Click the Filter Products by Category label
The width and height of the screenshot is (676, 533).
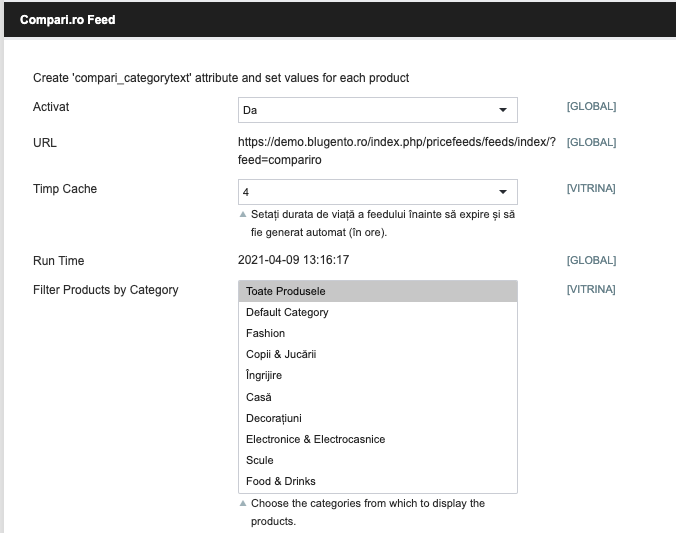[x=106, y=290]
